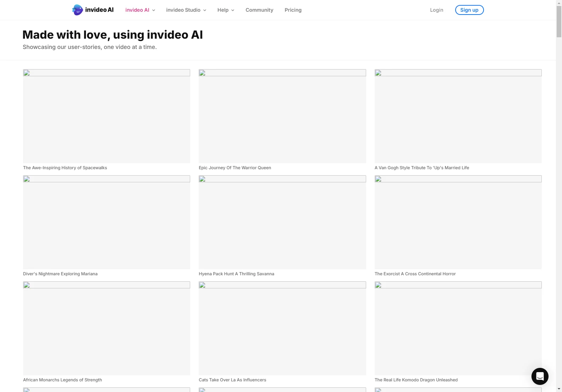
Task: Click the scrollbar down arrow
Action: tap(559, 389)
